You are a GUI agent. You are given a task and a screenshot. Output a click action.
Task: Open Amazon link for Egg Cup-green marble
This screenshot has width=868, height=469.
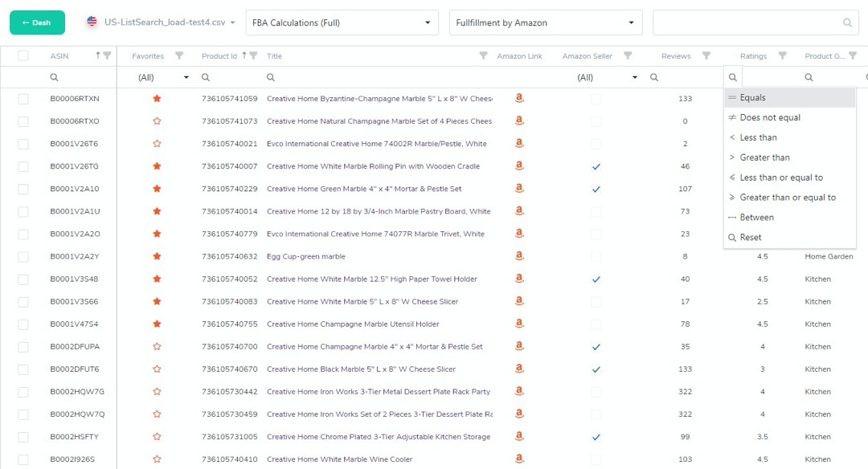(519, 256)
